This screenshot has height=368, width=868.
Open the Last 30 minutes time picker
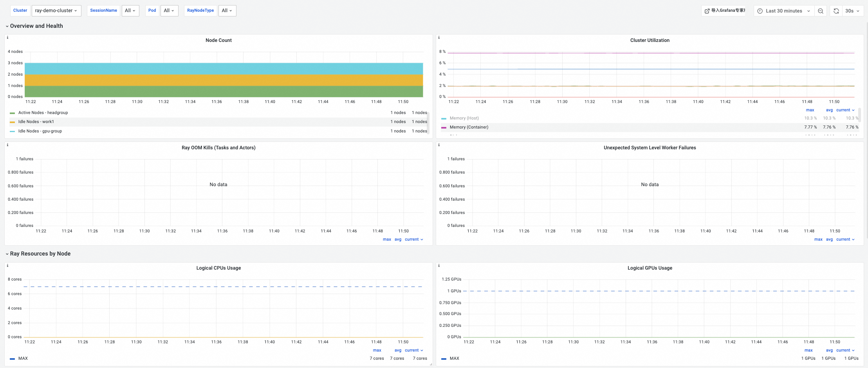click(784, 11)
